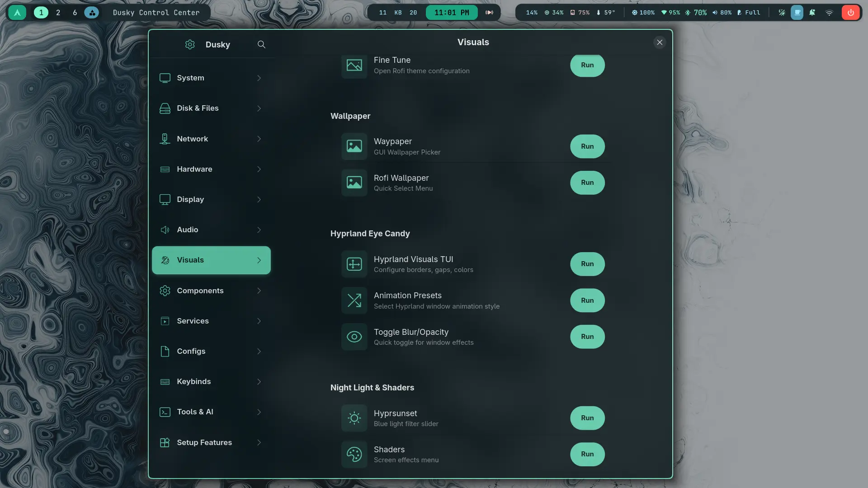This screenshot has height=488, width=868.
Task: Open search in Dusky sidebar
Action: pyautogui.click(x=261, y=44)
